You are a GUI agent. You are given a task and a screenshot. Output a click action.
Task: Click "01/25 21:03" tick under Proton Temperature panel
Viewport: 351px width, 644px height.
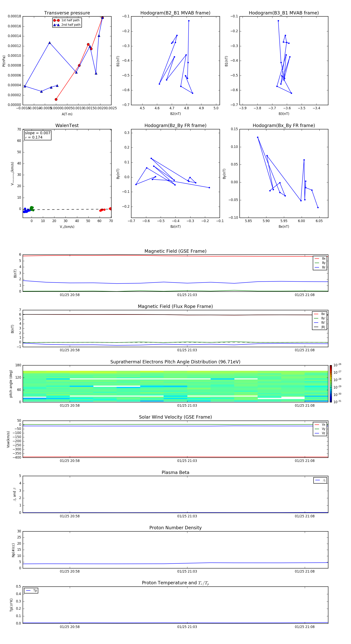pyautogui.click(x=187, y=627)
